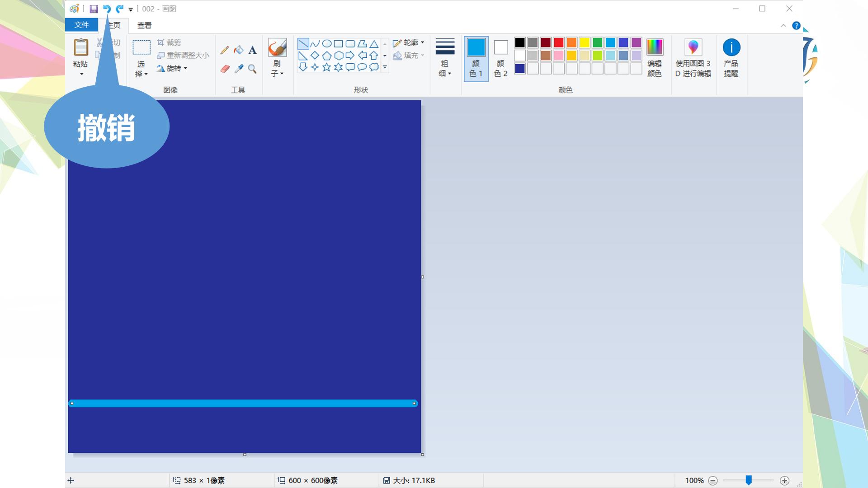Open 编辑颜色 edit colors dialog
868x488 pixels.
[x=655, y=58]
